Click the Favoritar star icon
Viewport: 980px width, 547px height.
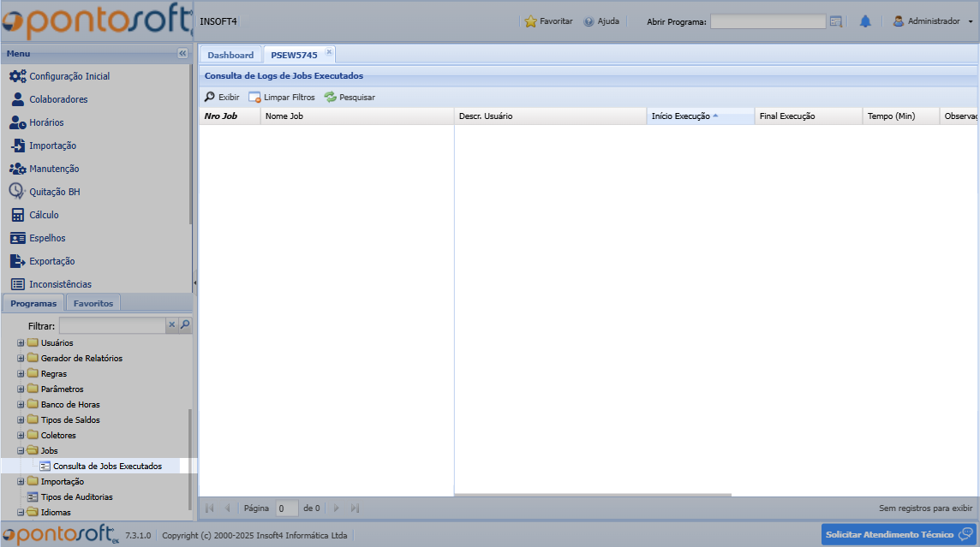point(530,21)
